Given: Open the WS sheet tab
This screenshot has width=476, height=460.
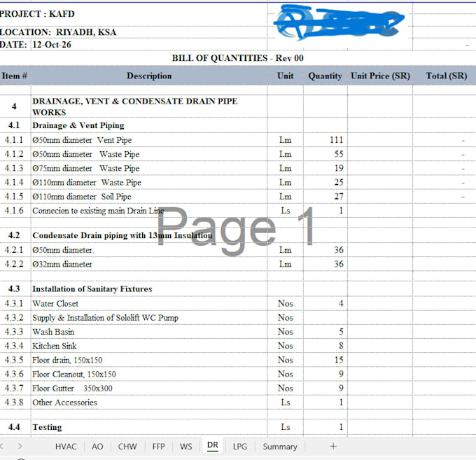Looking at the screenshot, I should point(185,446).
